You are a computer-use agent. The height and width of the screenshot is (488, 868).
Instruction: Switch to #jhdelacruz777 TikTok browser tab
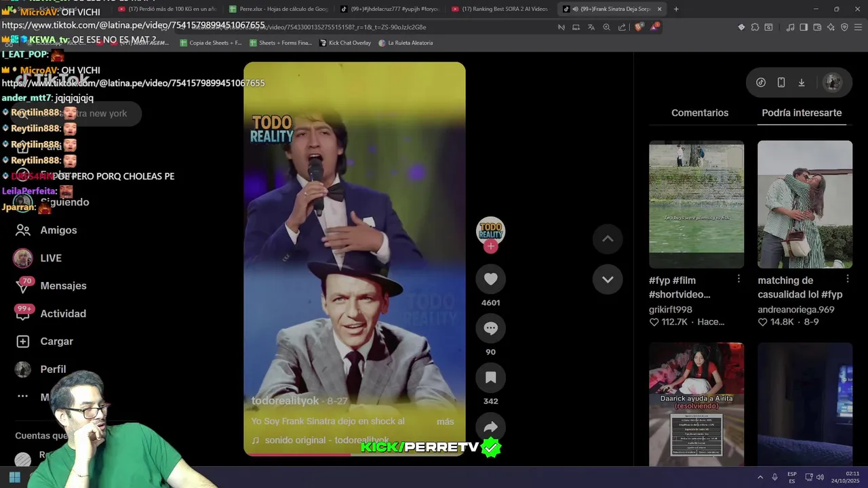389,9
